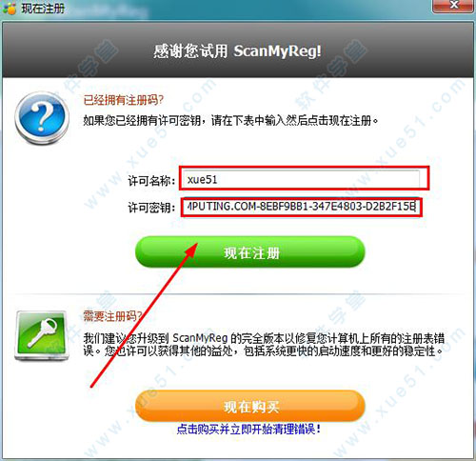476x461 pixels.
Task: Click the 许可名称 label
Action: pos(151,181)
